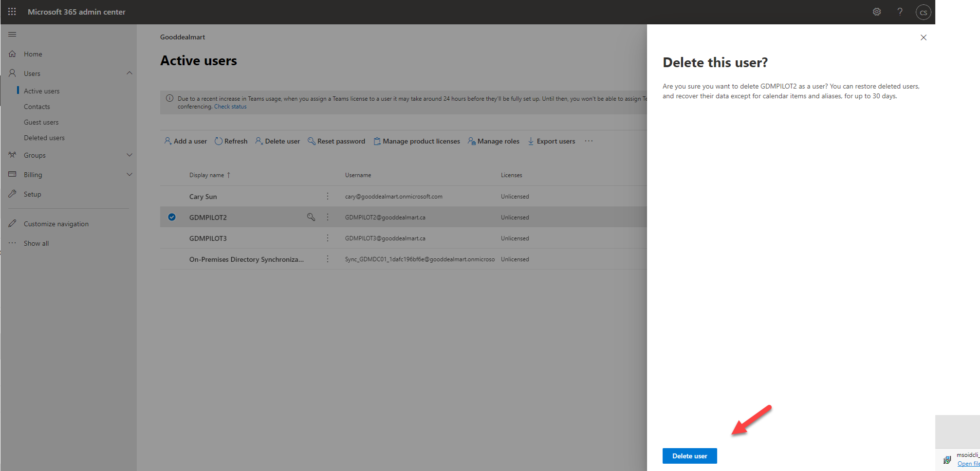Click the Username column header
Screen dimensions: 980x471
358,175
